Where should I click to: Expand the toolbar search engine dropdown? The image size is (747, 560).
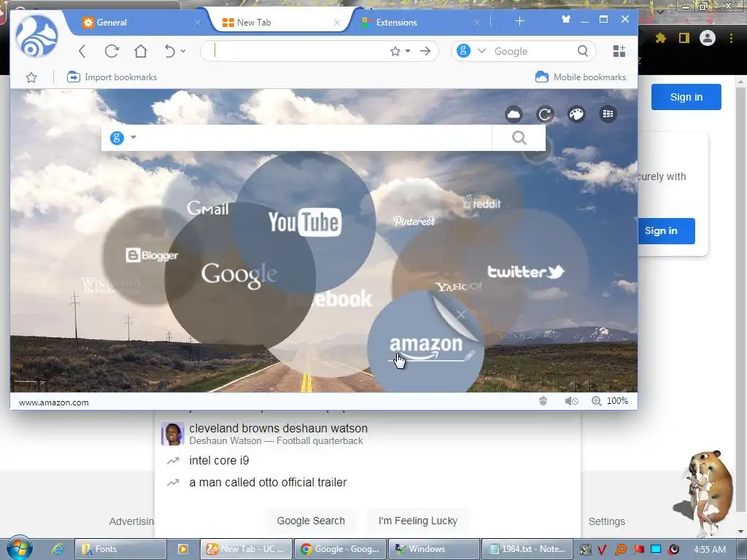pos(481,51)
